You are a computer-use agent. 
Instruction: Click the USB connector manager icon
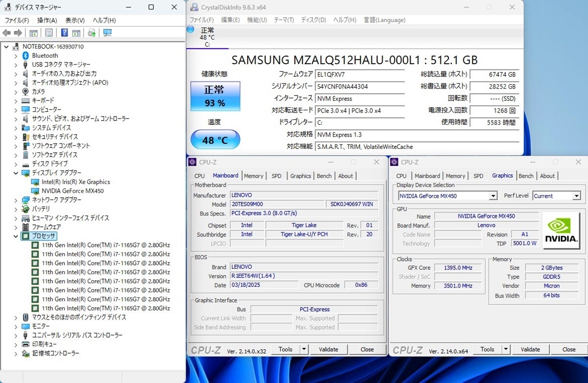(26, 64)
